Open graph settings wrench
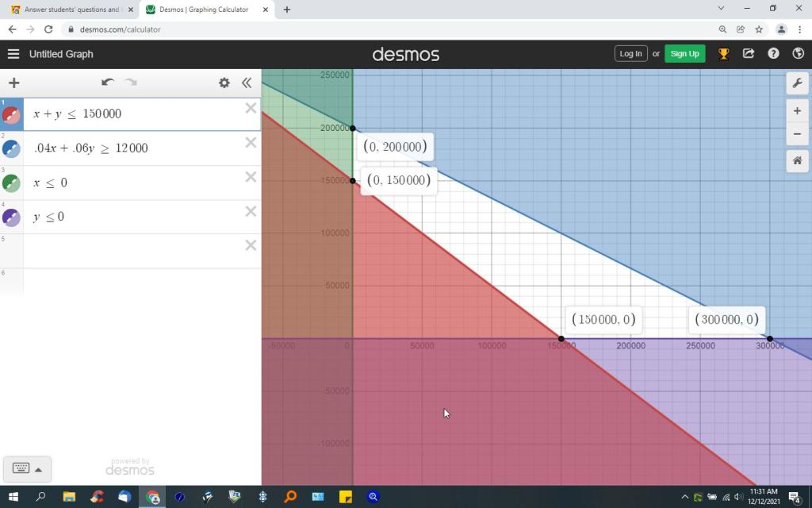This screenshot has height=508, width=812. (x=798, y=83)
